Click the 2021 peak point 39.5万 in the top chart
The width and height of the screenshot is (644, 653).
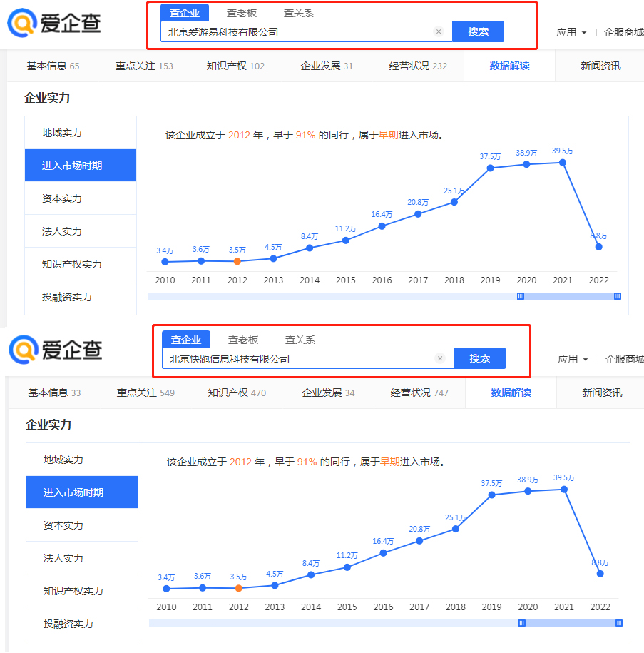(x=563, y=163)
